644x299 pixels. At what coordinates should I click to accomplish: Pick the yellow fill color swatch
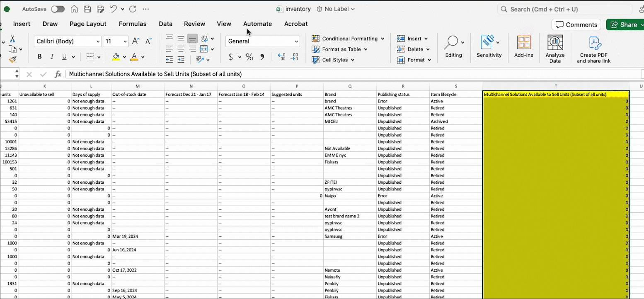(x=116, y=57)
